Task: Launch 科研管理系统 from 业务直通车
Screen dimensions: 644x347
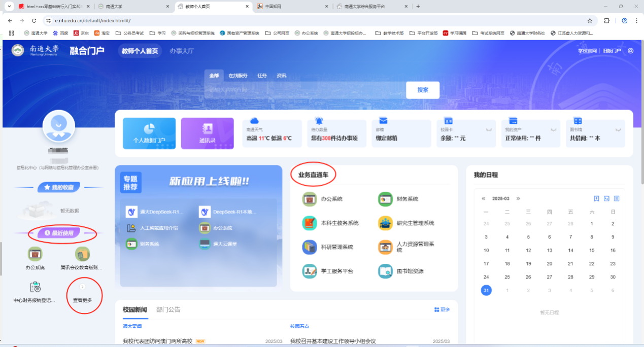Action: (x=310, y=247)
